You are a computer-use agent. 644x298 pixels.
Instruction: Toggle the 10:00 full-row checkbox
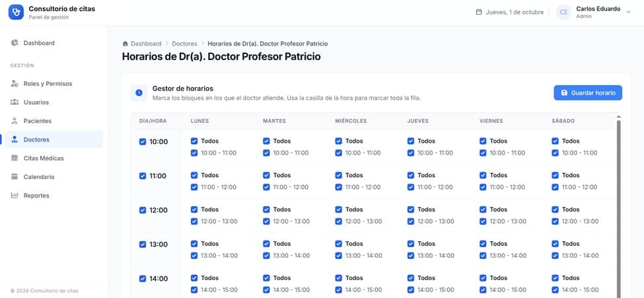click(x=143, y=141)
